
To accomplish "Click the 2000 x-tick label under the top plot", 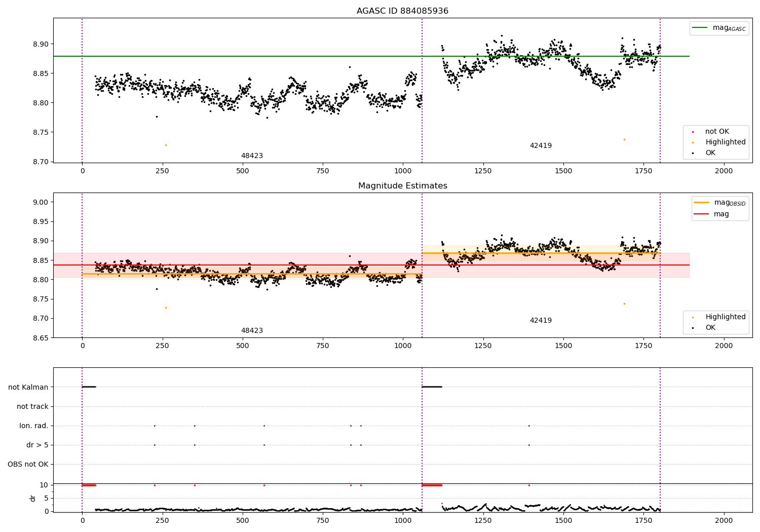I will point(724,171).
